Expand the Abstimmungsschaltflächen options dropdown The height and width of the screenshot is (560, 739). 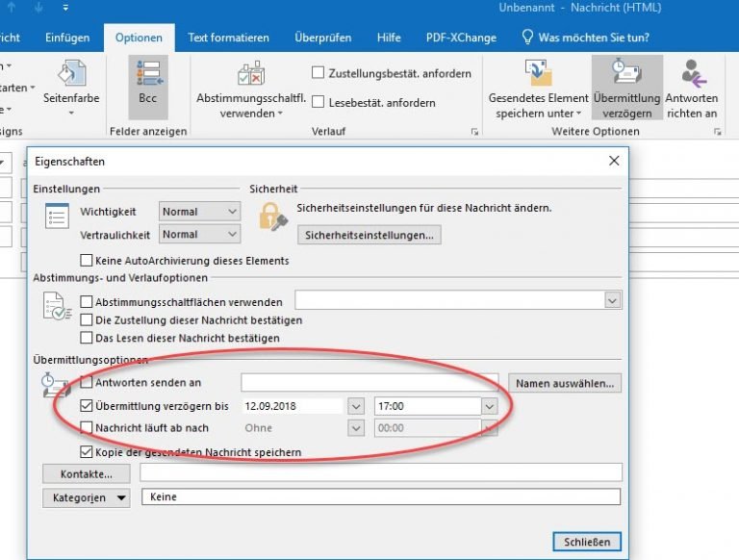coord(612,300)
